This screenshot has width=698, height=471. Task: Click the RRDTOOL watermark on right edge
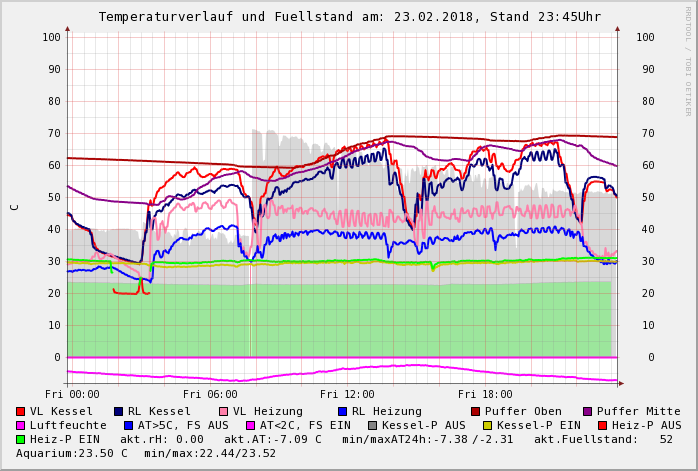[687, 60]
